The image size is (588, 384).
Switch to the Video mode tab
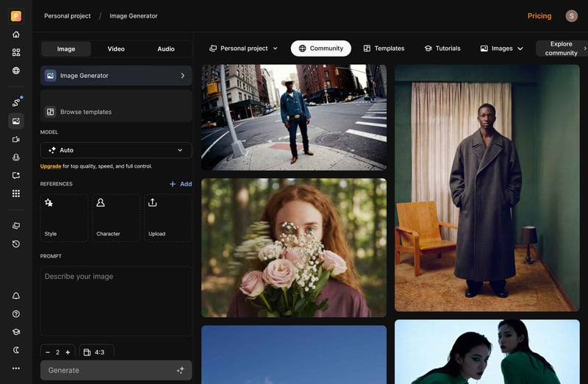(x=116, y=49)
